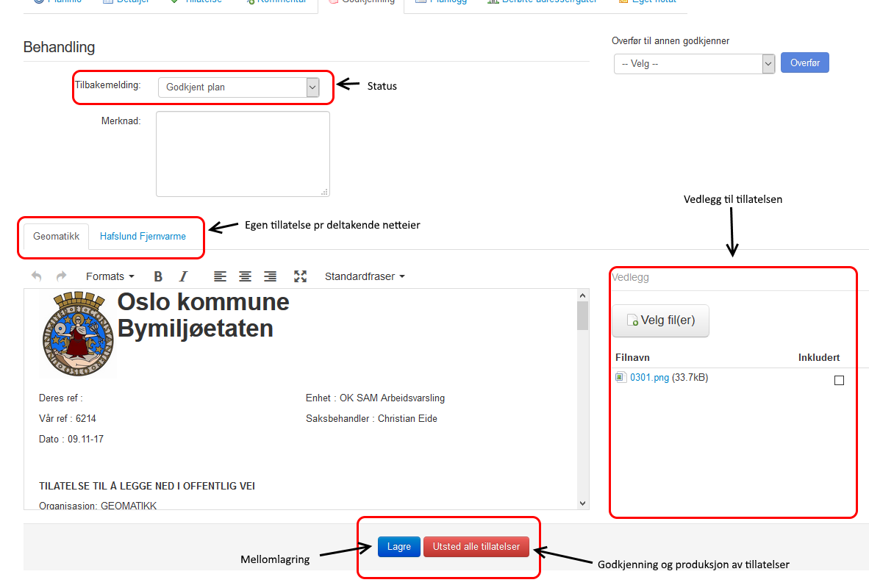
Task: Align text left in the editor
Action: click(220, 276)
